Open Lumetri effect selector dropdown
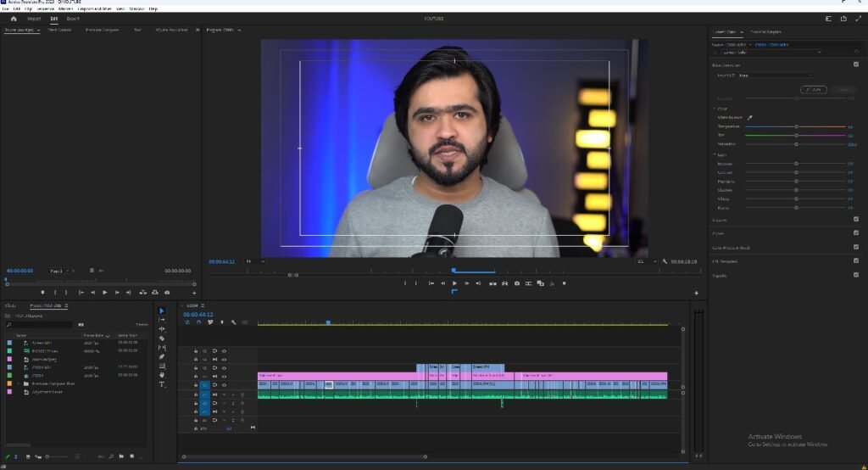Image resolution: width=868 pixels, height=470 pixels. (x=771, y=53)
